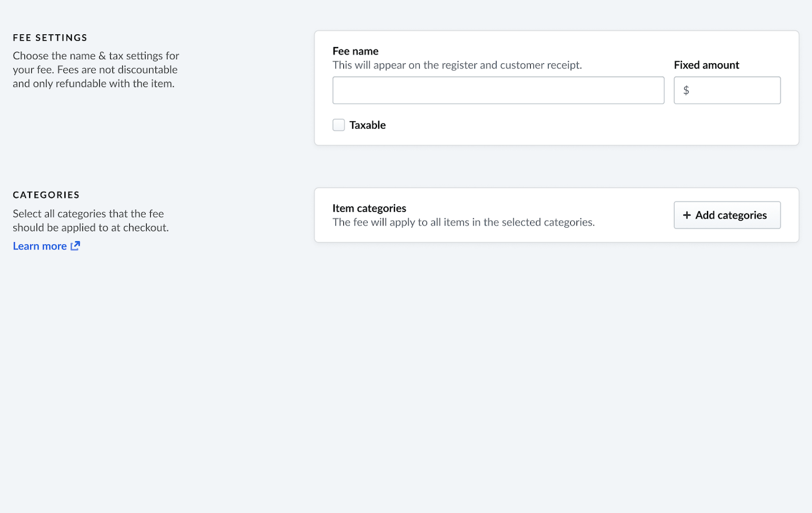Click the Fee name text input
The image size is (812, 513).
pos(498,90)
